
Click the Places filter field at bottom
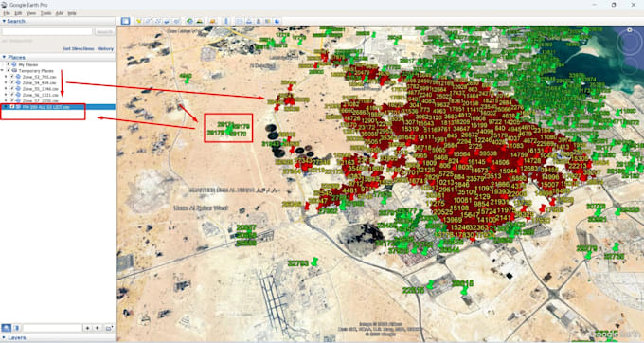click(52, 328)
